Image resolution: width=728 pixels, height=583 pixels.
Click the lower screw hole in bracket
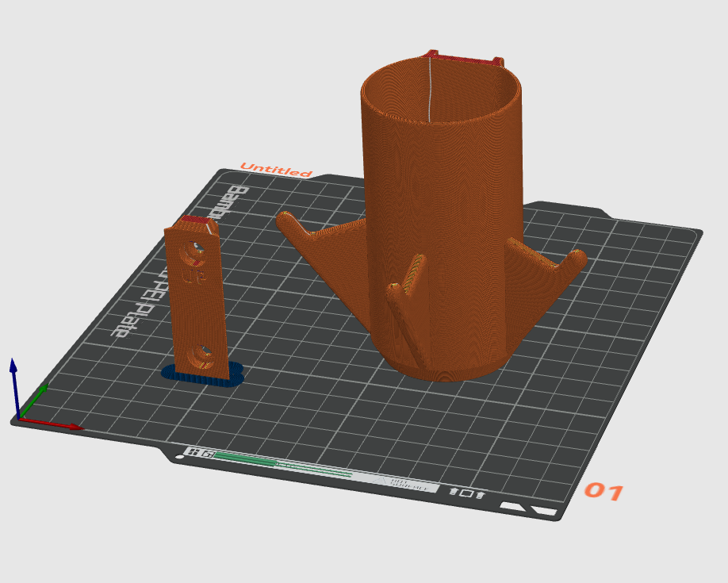point(205,355)
